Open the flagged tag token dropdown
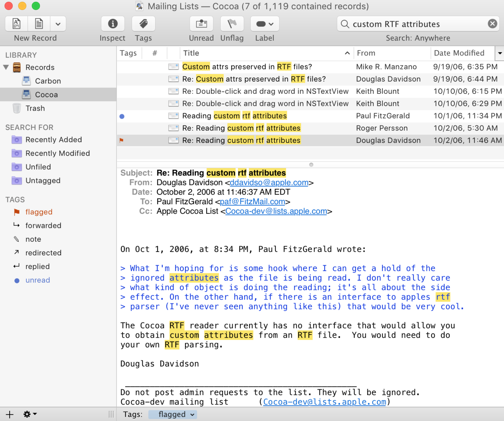This screenshot has height=421, width=504. coord(192,415)
